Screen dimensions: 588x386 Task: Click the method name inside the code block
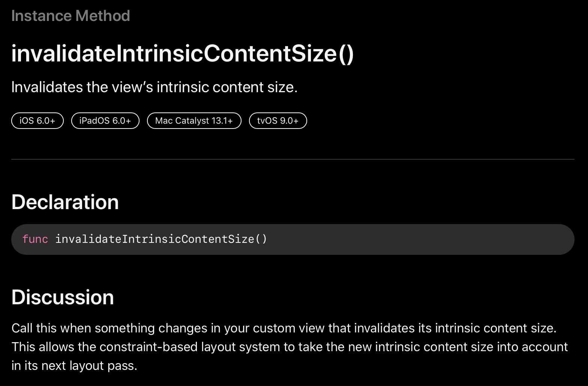point(161,239)
